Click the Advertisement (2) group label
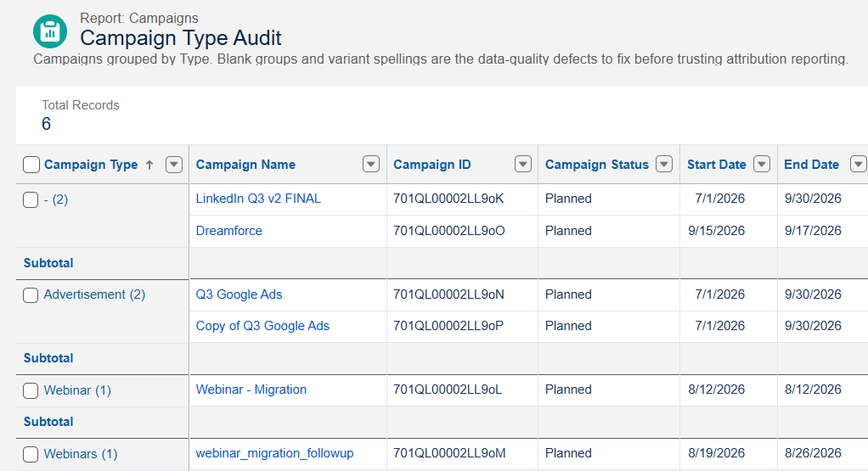The image size is (868, 471). [x=94, y=294]
